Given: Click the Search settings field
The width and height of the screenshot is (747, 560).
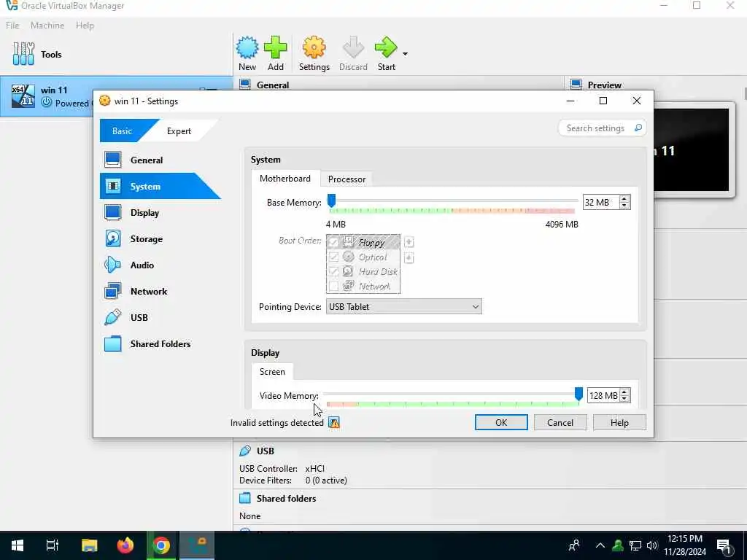Looking at the screenshot, I should tap(602, 128).
